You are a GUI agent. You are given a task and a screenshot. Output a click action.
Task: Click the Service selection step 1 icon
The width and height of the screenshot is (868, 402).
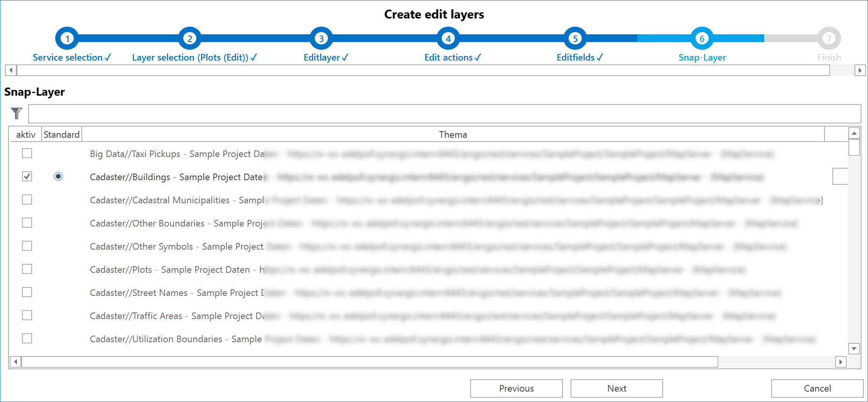point(67,38)
